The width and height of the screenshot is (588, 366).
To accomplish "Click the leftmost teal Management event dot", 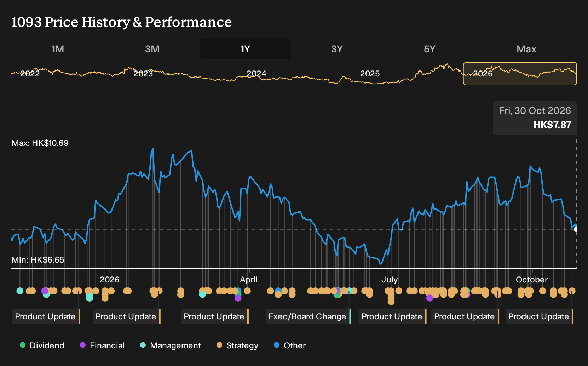I will [20, 291].
